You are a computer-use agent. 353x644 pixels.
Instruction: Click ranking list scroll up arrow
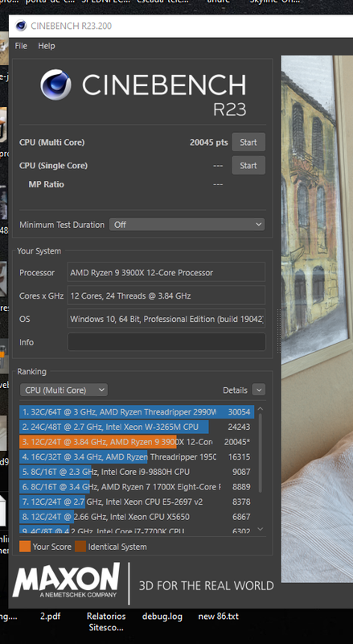coord(260,409)
